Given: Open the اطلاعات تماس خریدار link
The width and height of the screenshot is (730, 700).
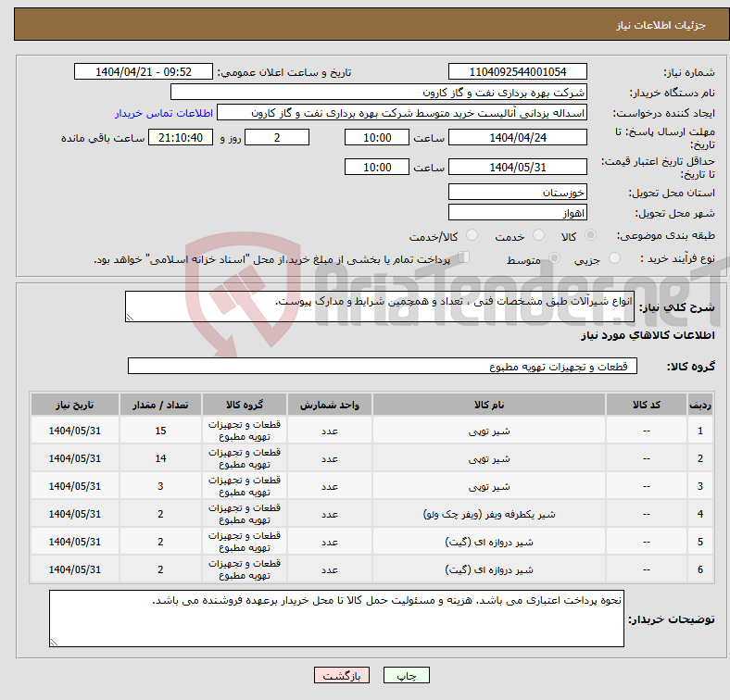Looking at the screenshot, I should coord(164,113).
